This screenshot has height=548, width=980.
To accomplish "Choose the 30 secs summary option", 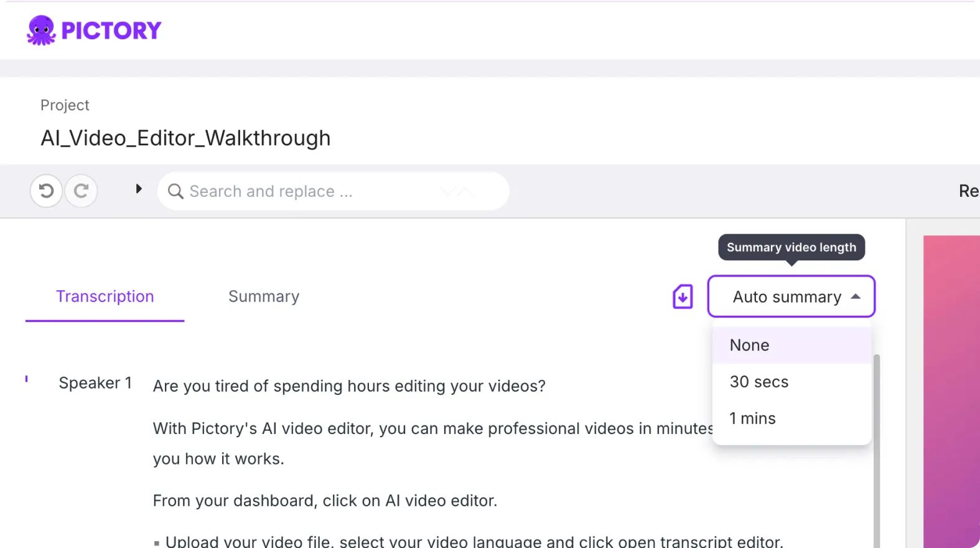I will (791, 382).
